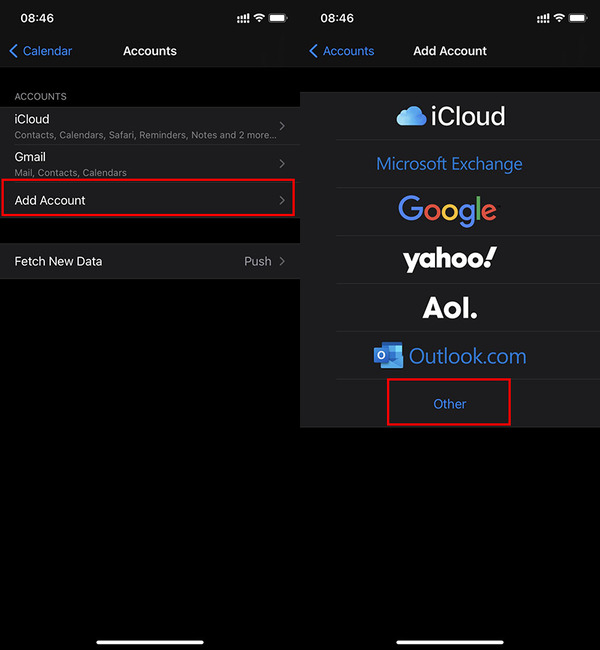Tap the right screen Wi-Fi status icon
This screenshot has height=650, width=600.
pyautogui.click(x=558, y=19)
